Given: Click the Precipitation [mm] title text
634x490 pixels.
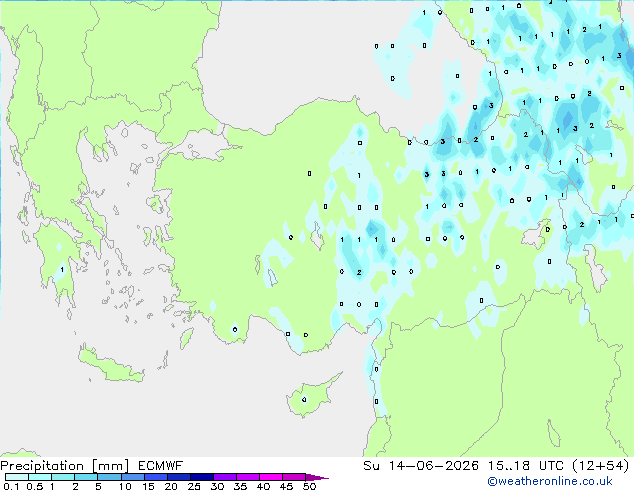Looking at the screenshot, I should tap(65, 466).
